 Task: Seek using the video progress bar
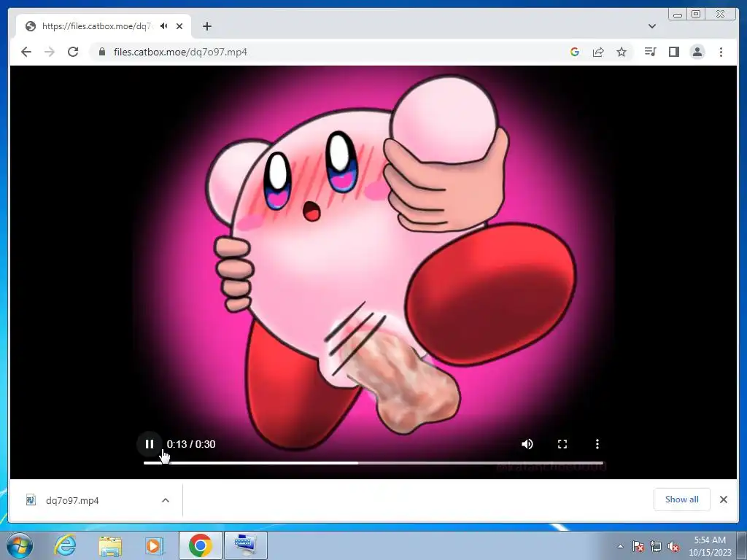pyautogui.click(x=373, y=462)
